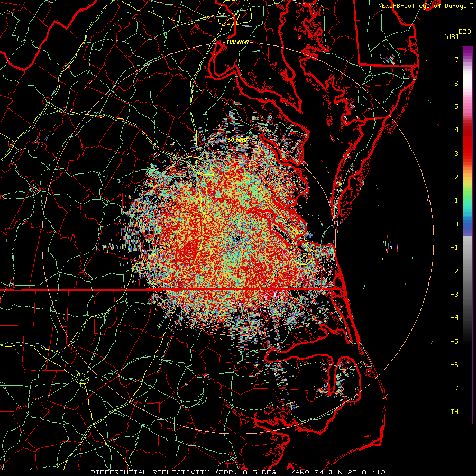Select the DZD product label above color bar
476x476 pixels.
click(x=464, y=32)
